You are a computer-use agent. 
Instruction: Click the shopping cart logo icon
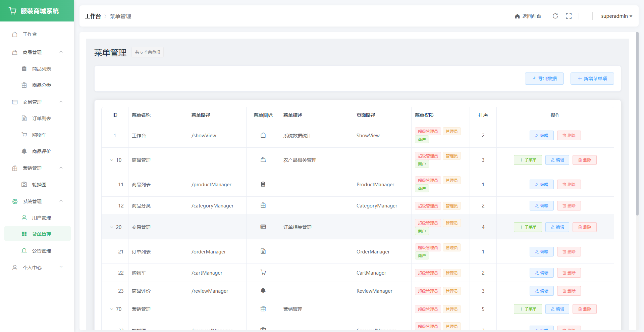tap(13, 11)
